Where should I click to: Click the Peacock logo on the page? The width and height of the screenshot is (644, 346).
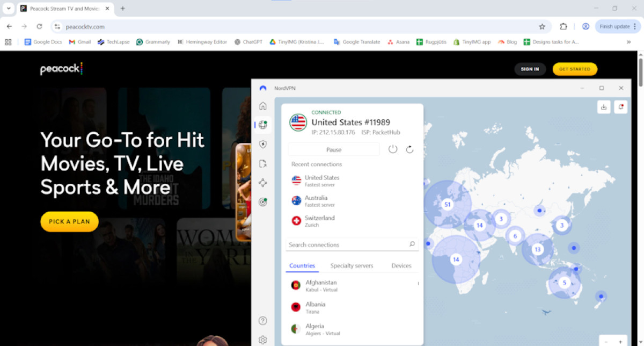[x=61, y=69]
